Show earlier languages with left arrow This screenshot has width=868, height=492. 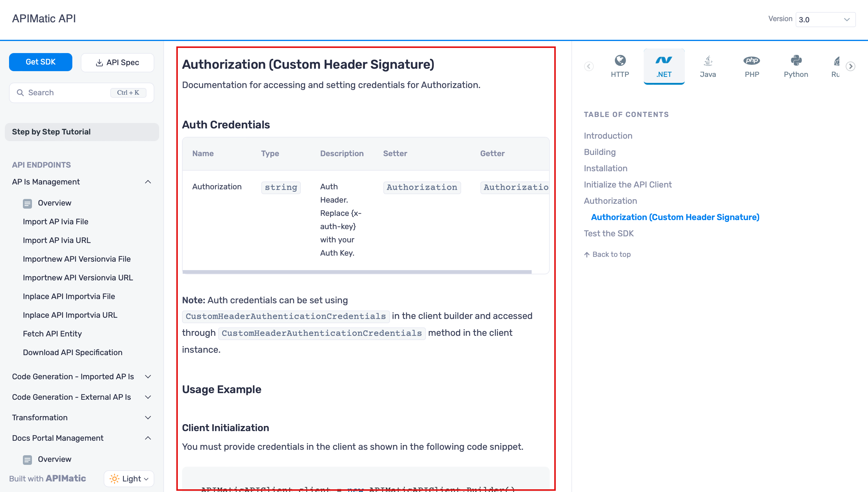(589, 66)
